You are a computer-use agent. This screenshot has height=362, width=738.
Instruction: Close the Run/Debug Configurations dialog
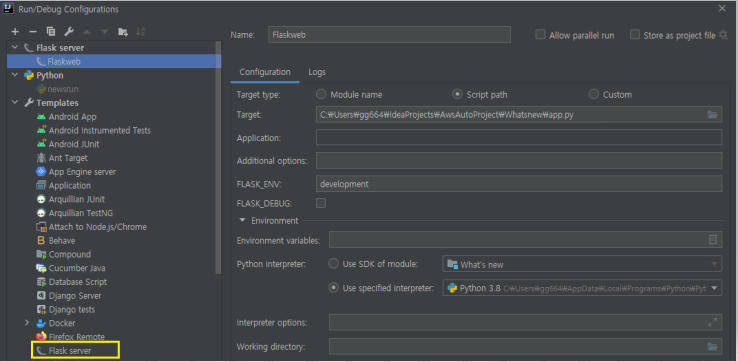coord(722,8)
